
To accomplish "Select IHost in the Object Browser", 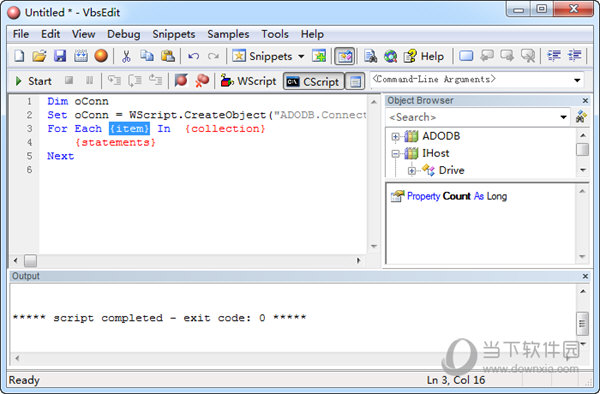I will [435, 153].
